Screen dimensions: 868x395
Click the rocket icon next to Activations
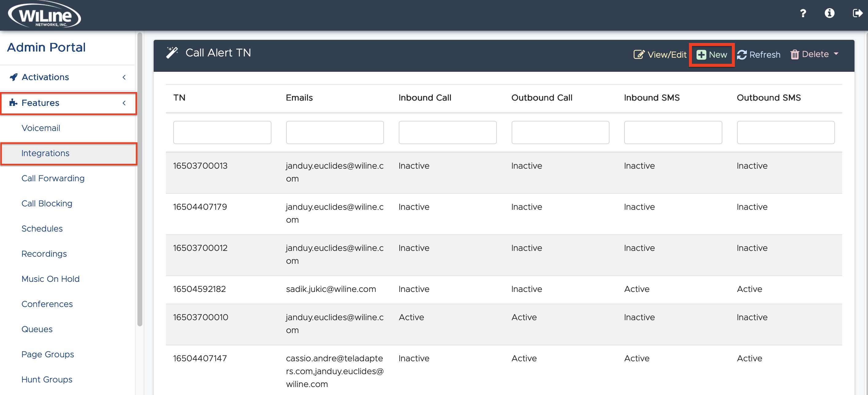point(13,77)
